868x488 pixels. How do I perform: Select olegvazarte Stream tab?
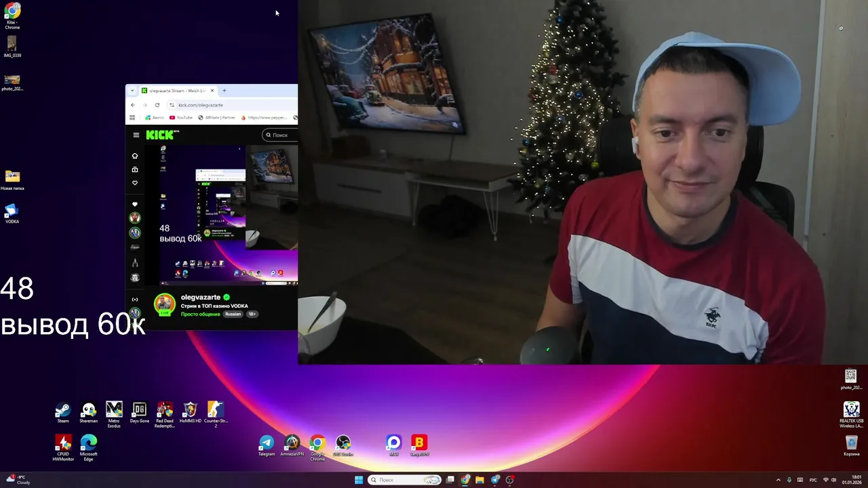point(178,90)
